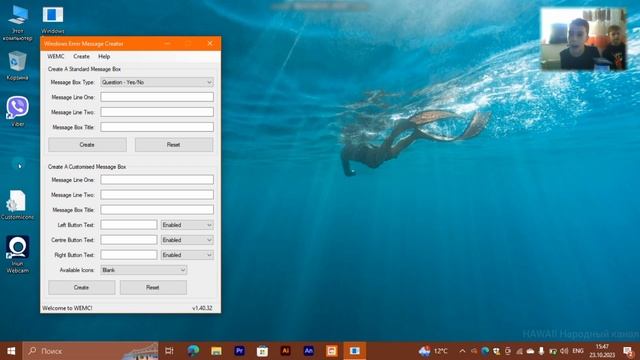Open the Right Button Text Enabled dropdown
Image resolution: width=640 pixels, height=360 pixels.
click(x=187, y=255)
